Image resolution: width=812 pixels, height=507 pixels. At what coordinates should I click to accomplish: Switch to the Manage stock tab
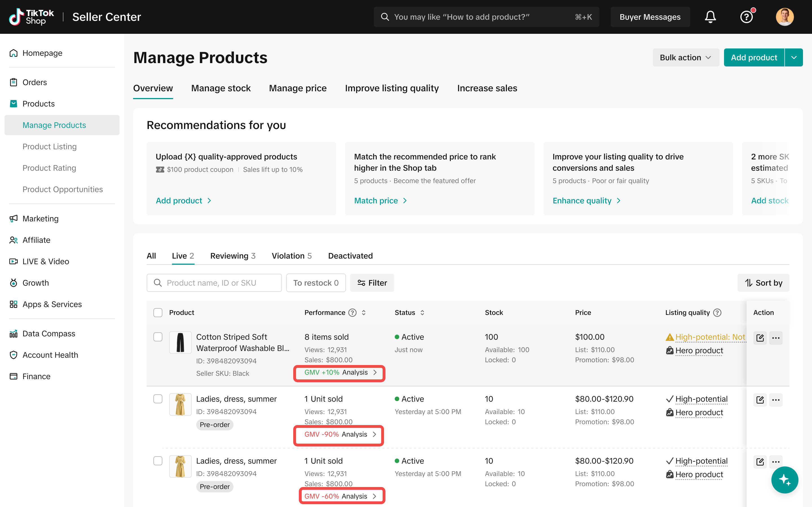[221, 88]
